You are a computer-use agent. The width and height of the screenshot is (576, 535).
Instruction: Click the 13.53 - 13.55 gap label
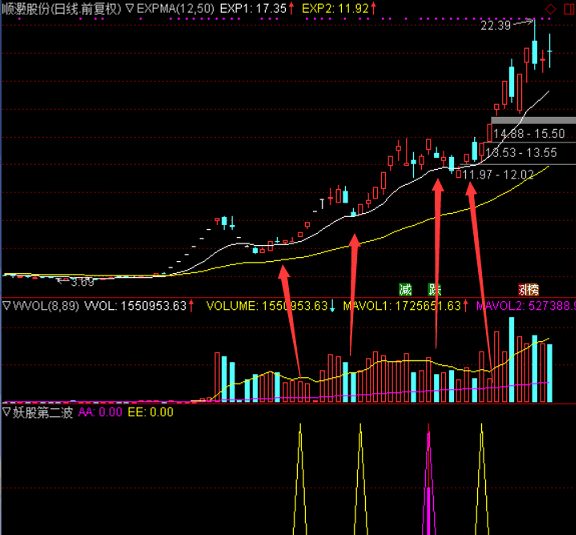pyautogui.click(x=521, y=152)
